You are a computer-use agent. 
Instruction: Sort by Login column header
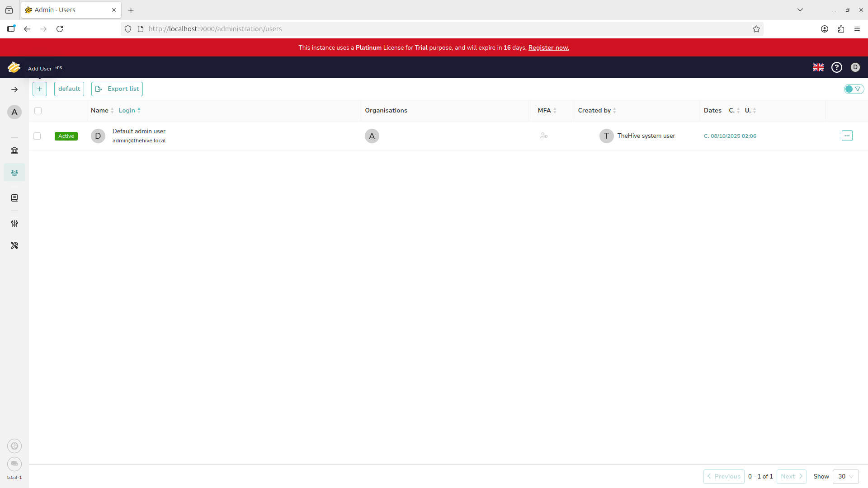tap(127, 111)
